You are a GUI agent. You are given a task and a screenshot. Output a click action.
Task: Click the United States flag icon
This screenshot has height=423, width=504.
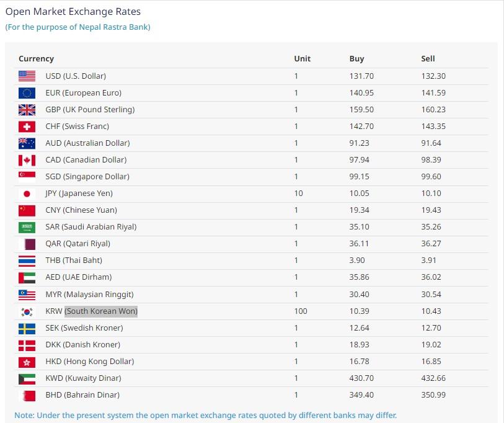(x=27, y=76)
